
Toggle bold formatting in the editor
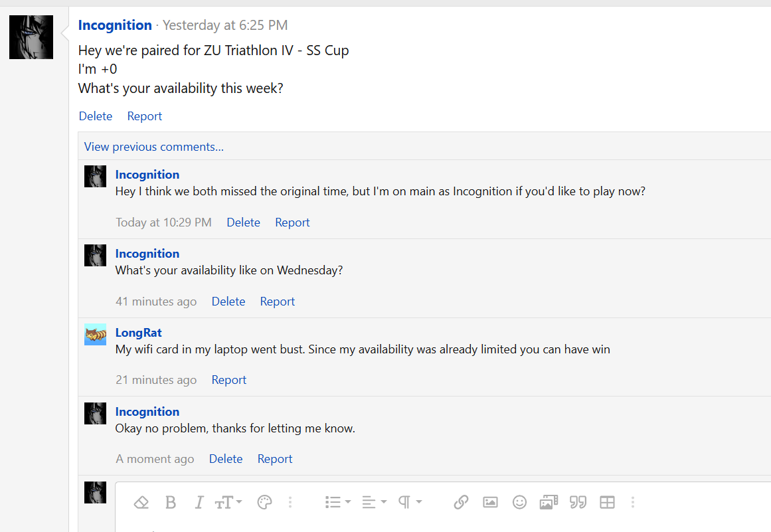pos(171,502)
